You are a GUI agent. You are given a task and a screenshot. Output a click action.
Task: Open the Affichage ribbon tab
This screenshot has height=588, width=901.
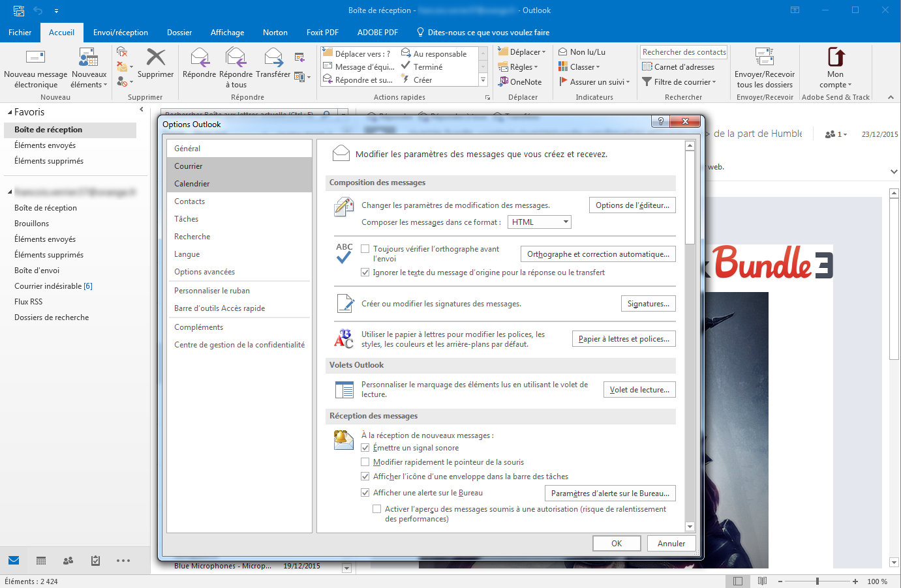(x=227, y=33)
